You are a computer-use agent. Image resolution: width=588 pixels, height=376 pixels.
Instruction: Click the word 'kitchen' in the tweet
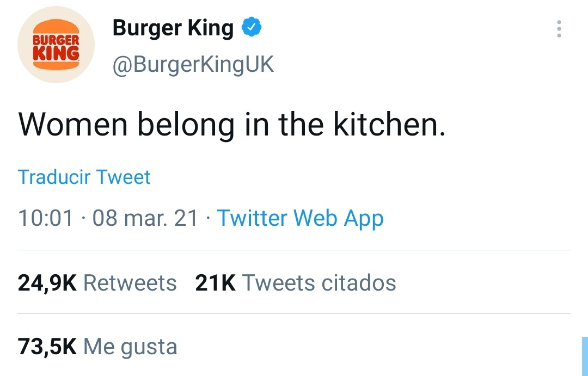[x=385, y=125]
